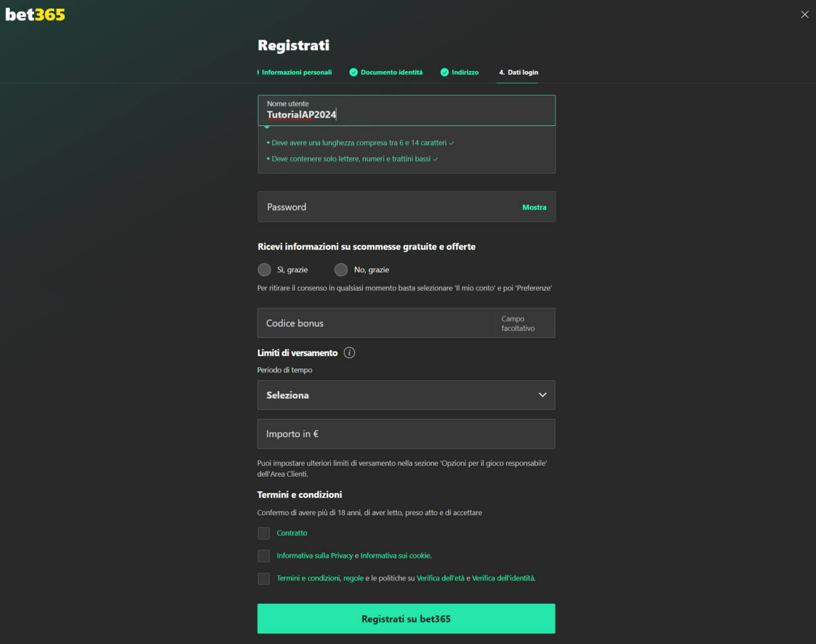This screenshot has height=644, width=816.
Task: Click the Nome utente input field
Action: (407, 111)
